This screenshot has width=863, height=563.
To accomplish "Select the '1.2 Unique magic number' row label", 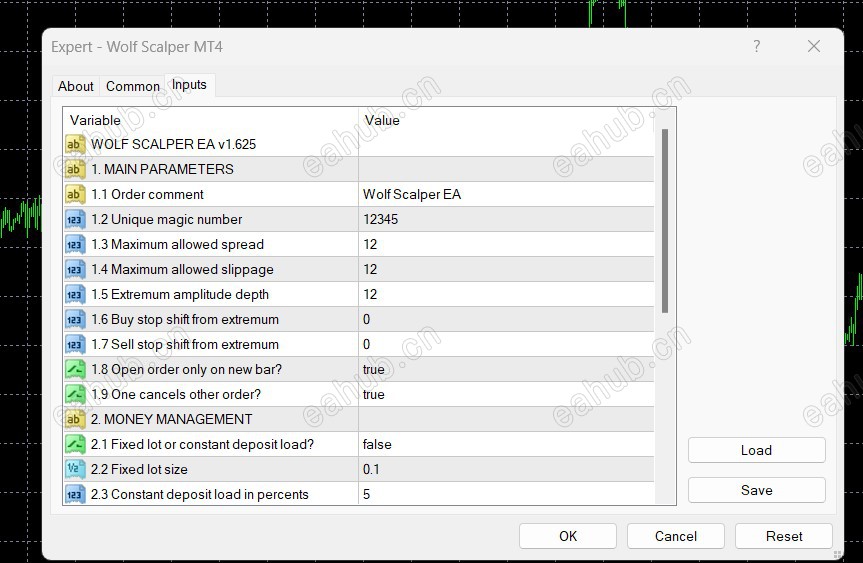I will [x=167, y=219].
